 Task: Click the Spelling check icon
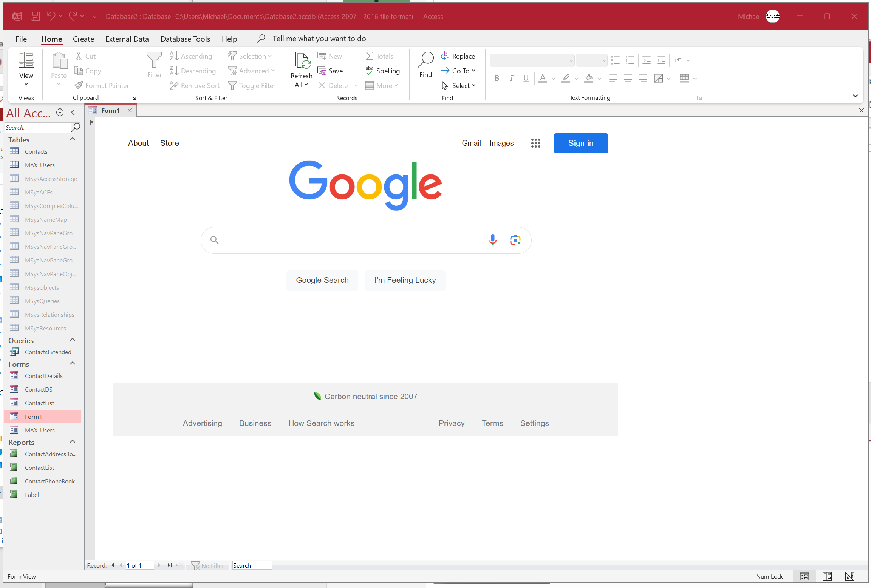point(369,71)
